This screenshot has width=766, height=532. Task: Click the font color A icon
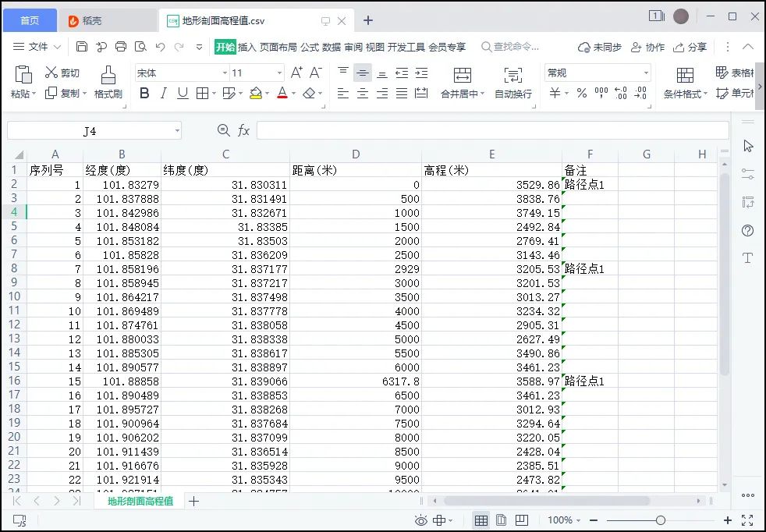click(282, 93)
